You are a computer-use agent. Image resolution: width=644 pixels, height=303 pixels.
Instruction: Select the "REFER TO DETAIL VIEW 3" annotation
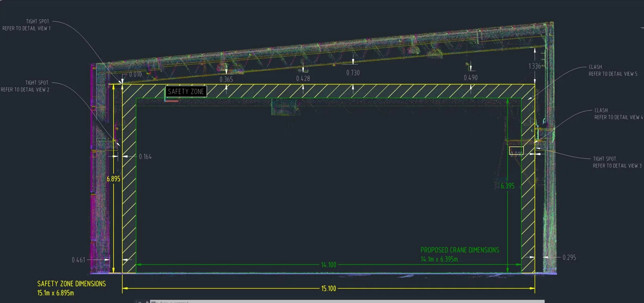[x=617, y=166]
